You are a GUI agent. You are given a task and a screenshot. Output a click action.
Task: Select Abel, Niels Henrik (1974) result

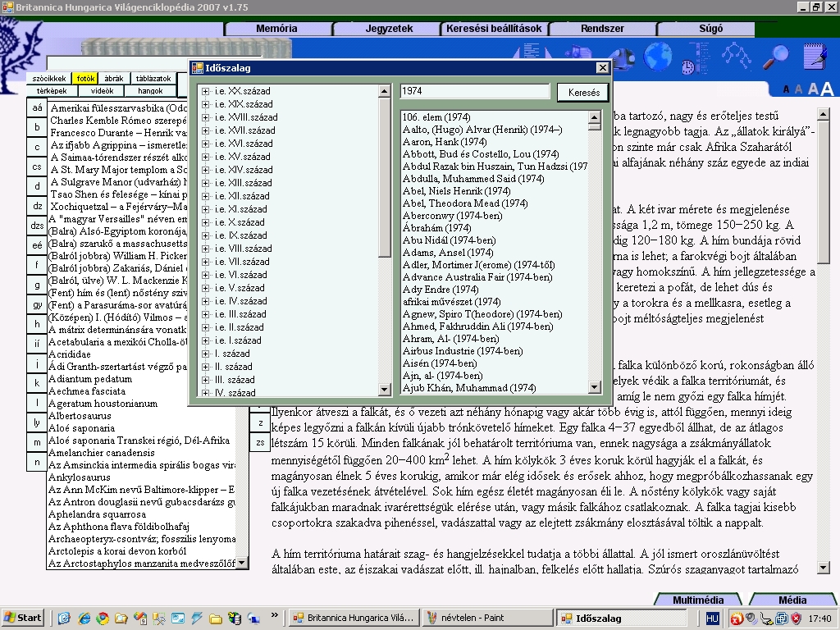[456, 191]
